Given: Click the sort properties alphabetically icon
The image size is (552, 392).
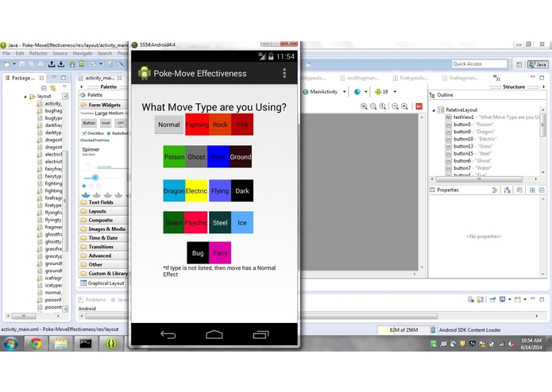Looking at the screenshot, I should pyautogui.click(x=507, y=190).
